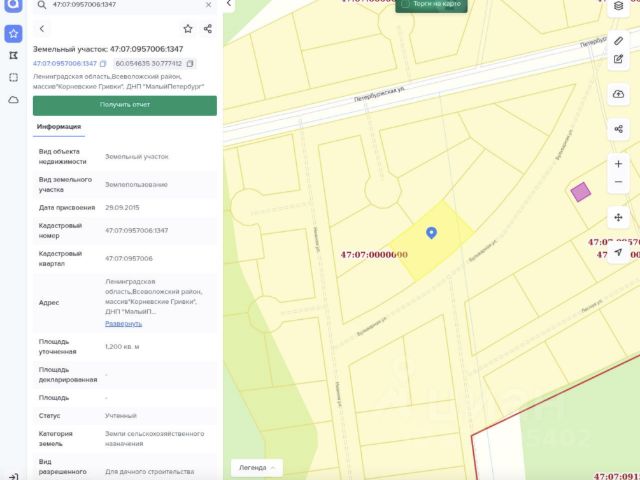Select the dashed square selection tool
Screen dimensions: 640x480
[13, 78]
